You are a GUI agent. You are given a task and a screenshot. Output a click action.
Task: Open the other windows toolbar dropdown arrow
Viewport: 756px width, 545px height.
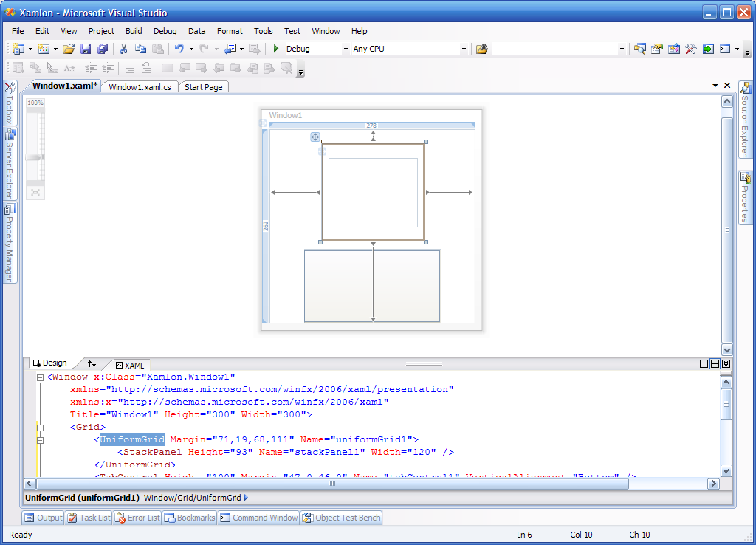(x=738, y=49)
